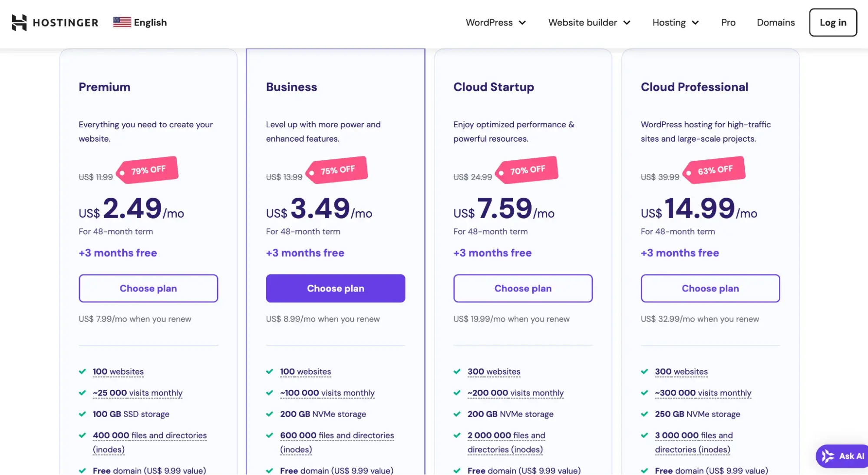Choose the Premium plan
The height and width of the screenshot is (475, 868).
(149, 289)
